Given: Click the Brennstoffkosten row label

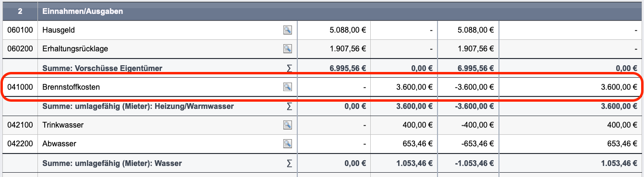Looking at the screenshot, I should pyautogui.click(x=72, y=87).
